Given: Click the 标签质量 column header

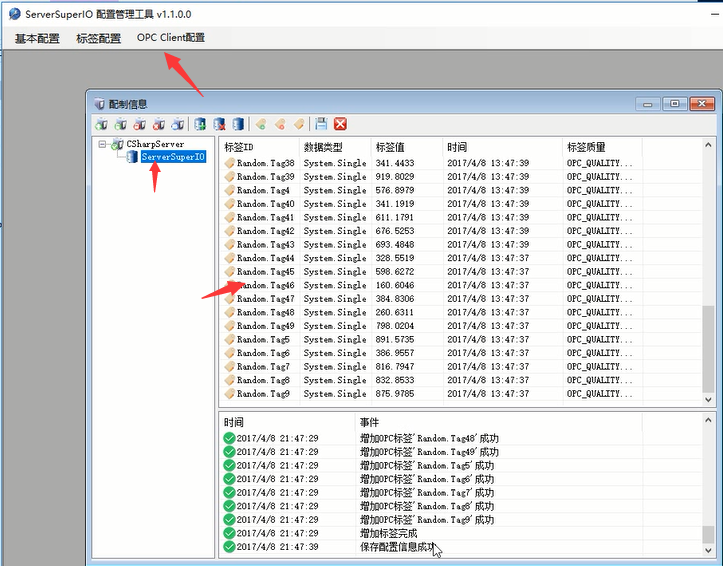Looking at the screenshot, I should click(586, 147).
